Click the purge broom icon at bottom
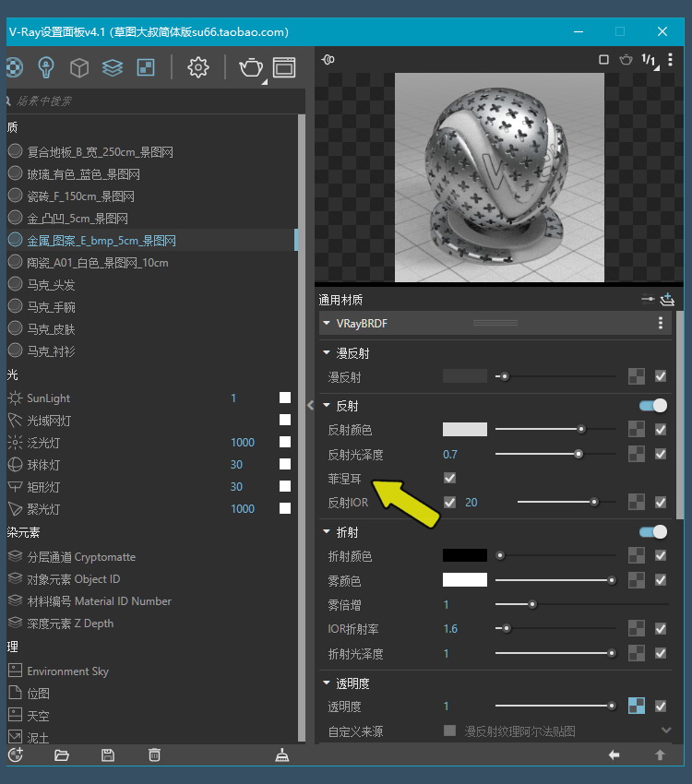The image size is (692, 784). pyautogui.click(x=282, y=755)
